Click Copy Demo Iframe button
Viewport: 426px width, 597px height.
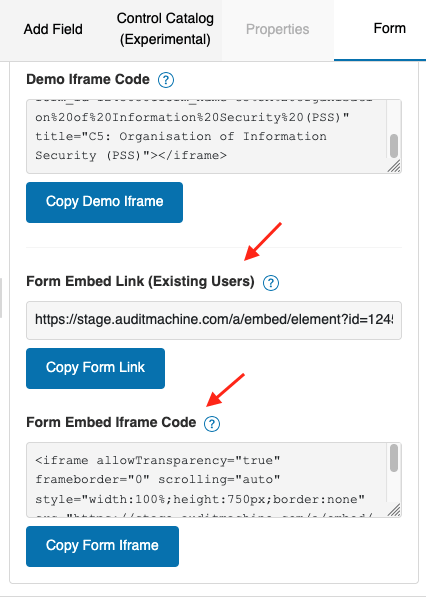point(104,202)
